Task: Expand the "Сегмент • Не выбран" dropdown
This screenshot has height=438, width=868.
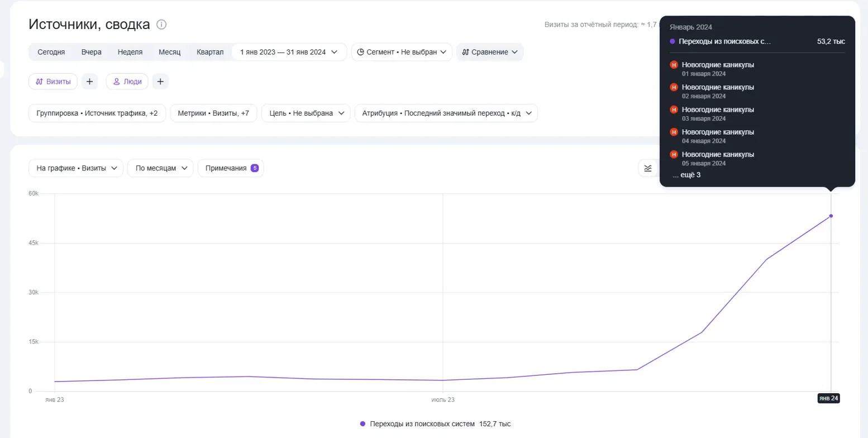Action: tap(402, 52)
